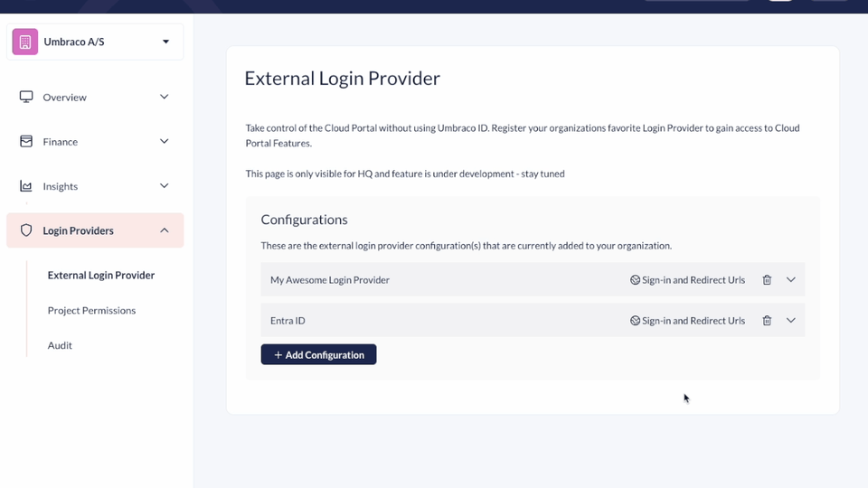Click the trash icon for Entra ID
This screenshot has height=488, width=868.
pos(767,321)
